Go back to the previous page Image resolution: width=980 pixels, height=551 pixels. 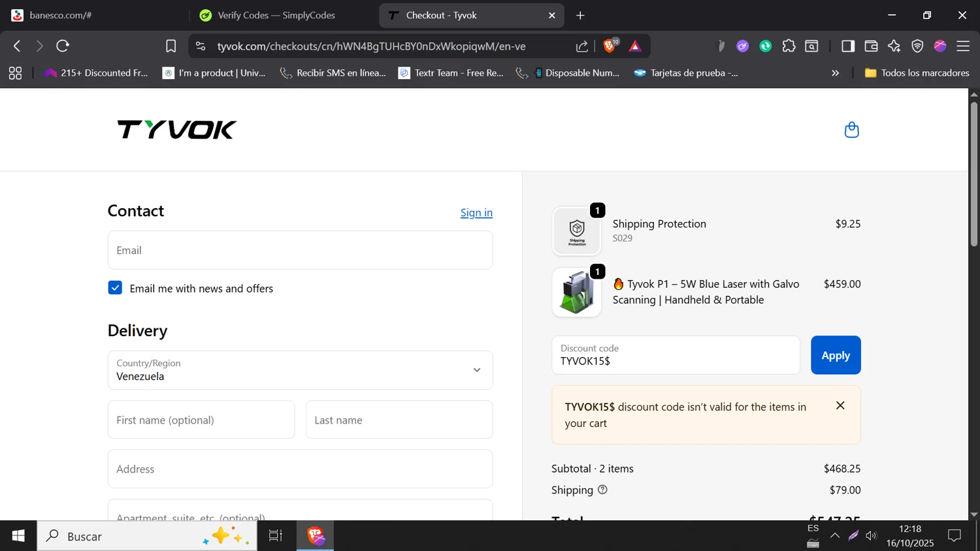point(17,46)
